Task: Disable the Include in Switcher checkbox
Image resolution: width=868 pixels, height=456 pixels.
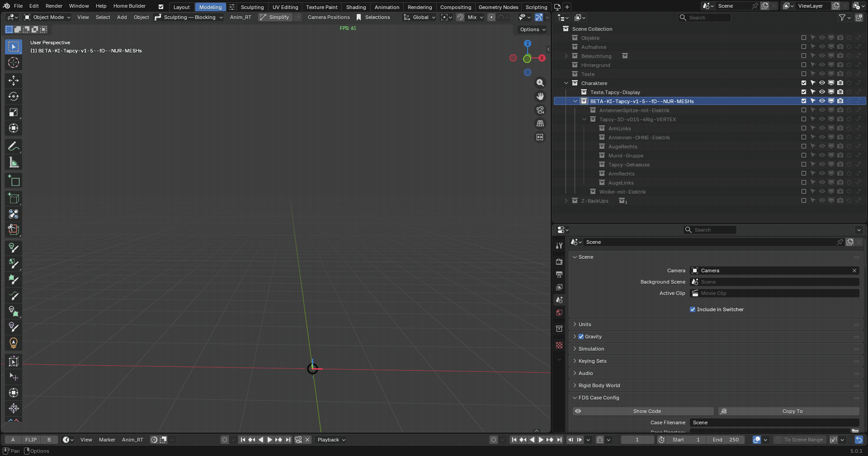Action: [x=692, y=309]
